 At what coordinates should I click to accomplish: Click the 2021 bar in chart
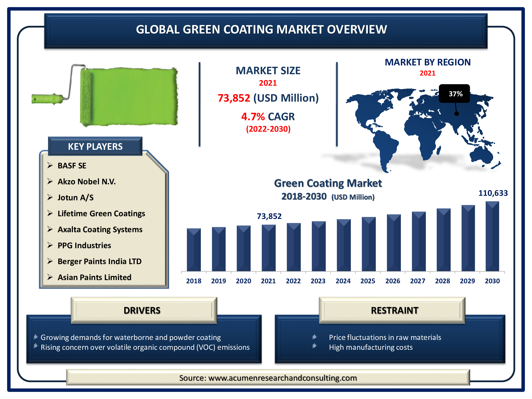pyautogui.click(x=268, y=248)
